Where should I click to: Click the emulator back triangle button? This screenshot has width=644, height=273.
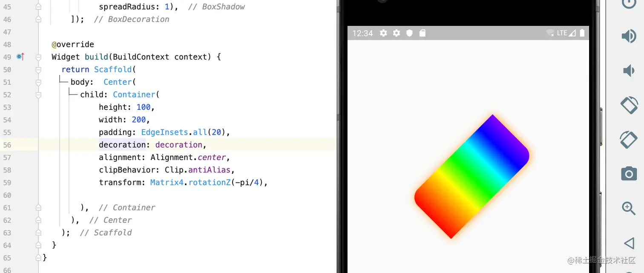(x=629, y=243)
